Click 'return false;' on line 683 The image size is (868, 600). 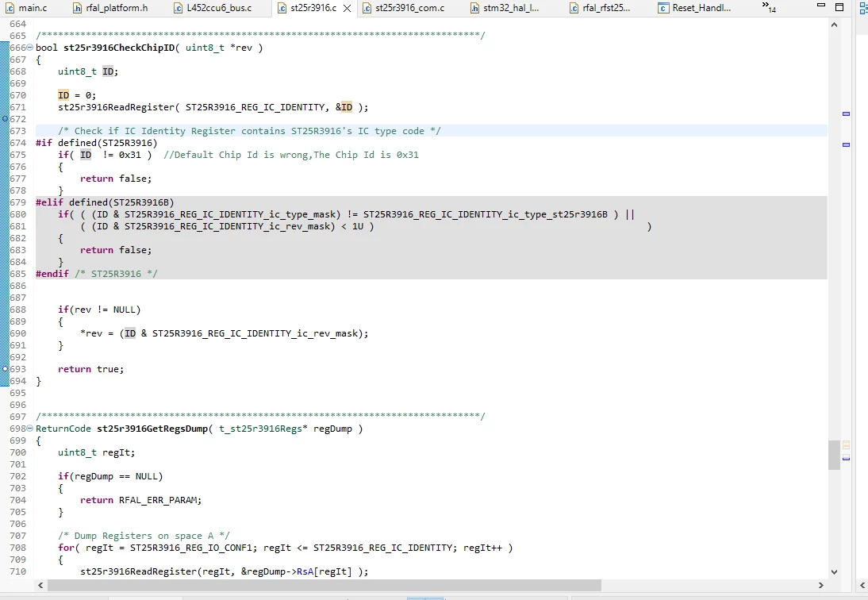[116, 250]
